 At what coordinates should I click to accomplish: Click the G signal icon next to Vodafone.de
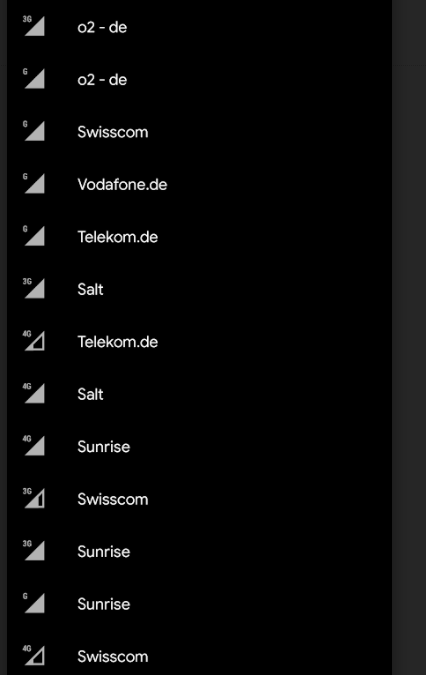tap(34, 184)
